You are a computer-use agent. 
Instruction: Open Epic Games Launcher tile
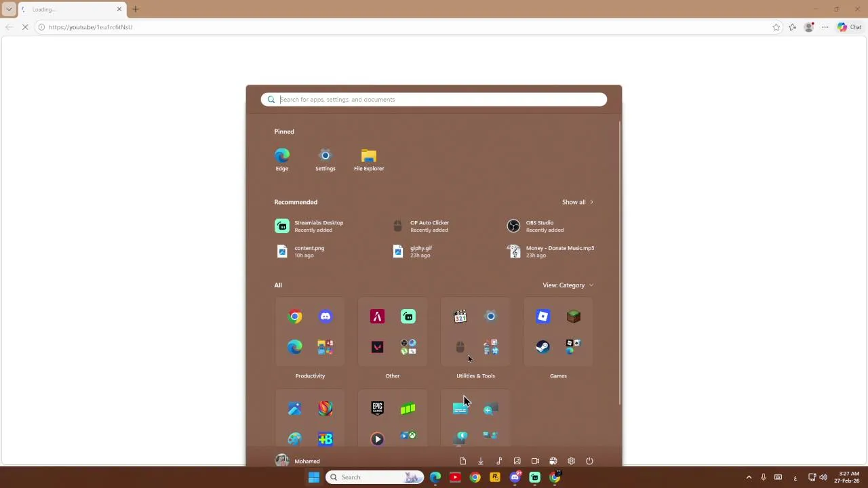(378, 408)
